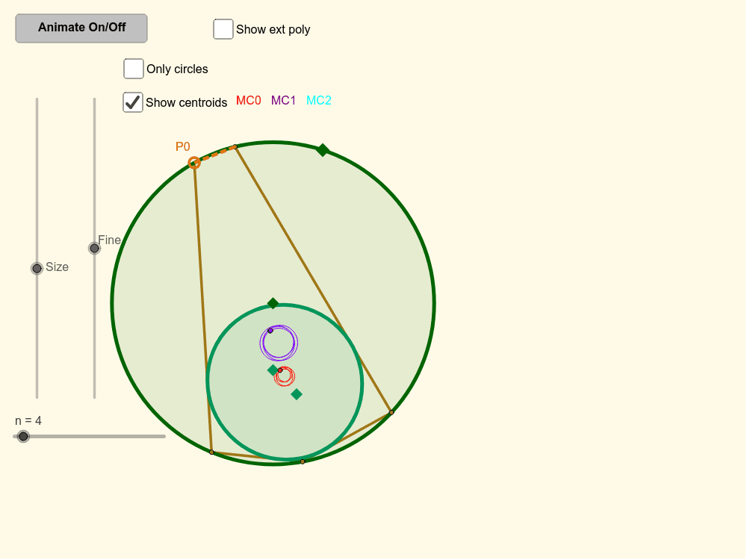747x560 pixels.
Task: Click the Size slider label
Action: pos(58,267)
